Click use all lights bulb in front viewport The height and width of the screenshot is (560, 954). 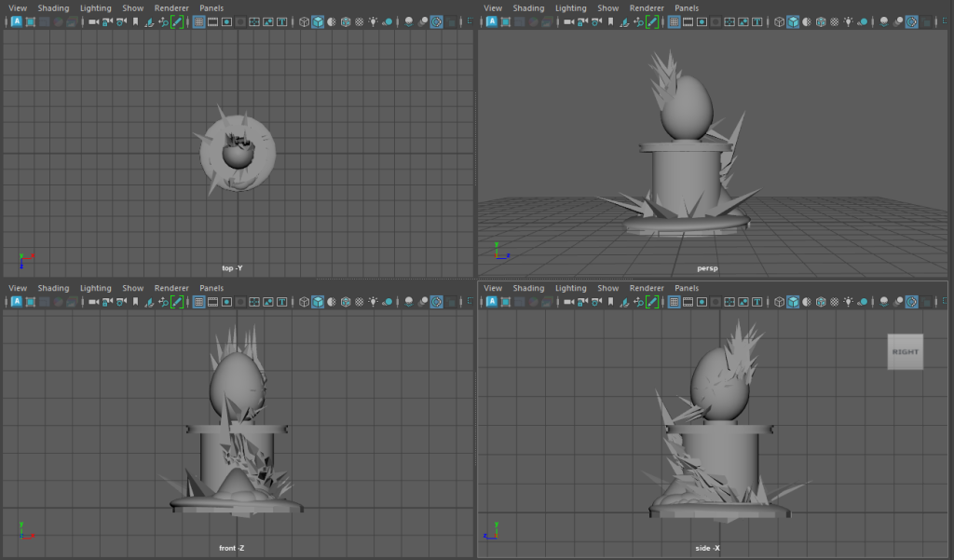pos(374,302)
